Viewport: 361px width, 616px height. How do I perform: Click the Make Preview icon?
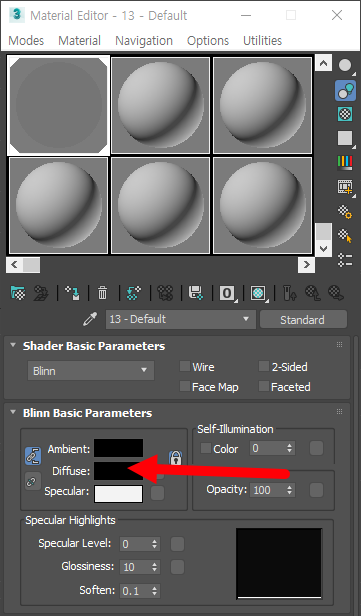pyautogui.click(x=345, y=186)
